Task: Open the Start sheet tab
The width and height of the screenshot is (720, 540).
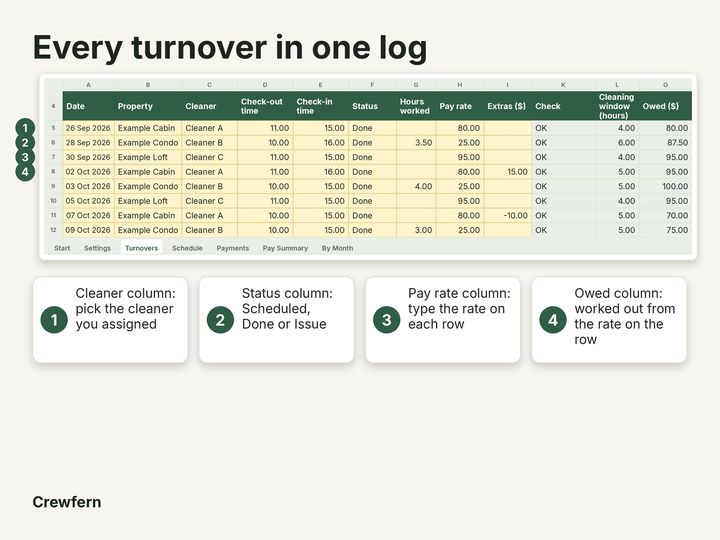Action: (62, 248)
